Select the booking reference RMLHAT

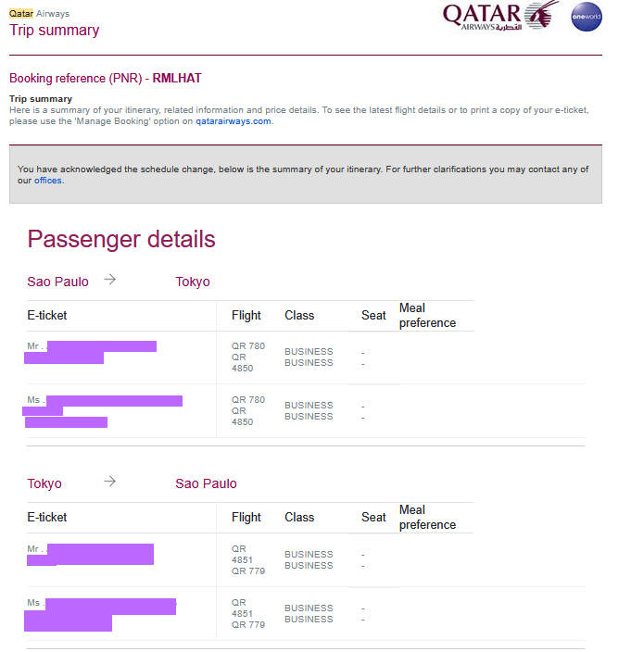(x=177, y=78)
